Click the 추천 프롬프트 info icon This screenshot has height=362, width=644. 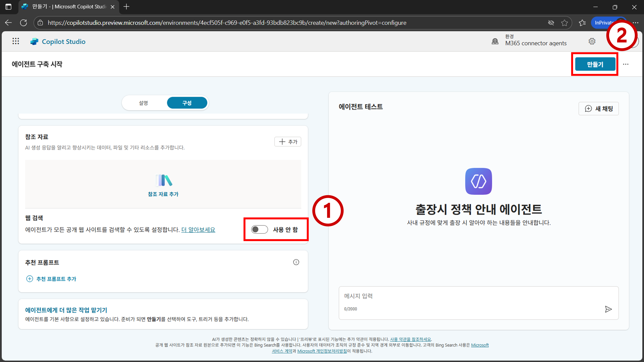pyautogui.click(x=296, y=262)
